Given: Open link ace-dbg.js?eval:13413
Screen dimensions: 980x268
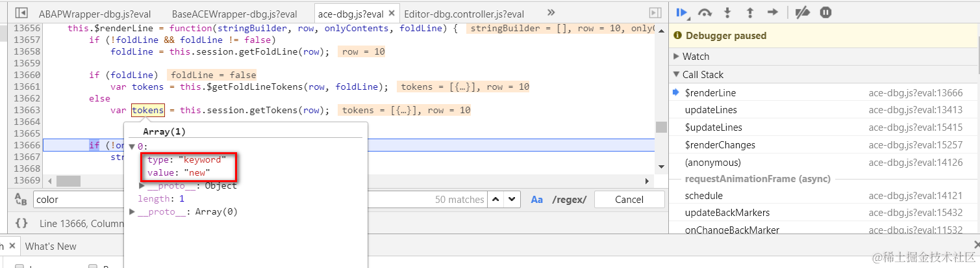Looking at the screenshot, I should click(916, 110).
